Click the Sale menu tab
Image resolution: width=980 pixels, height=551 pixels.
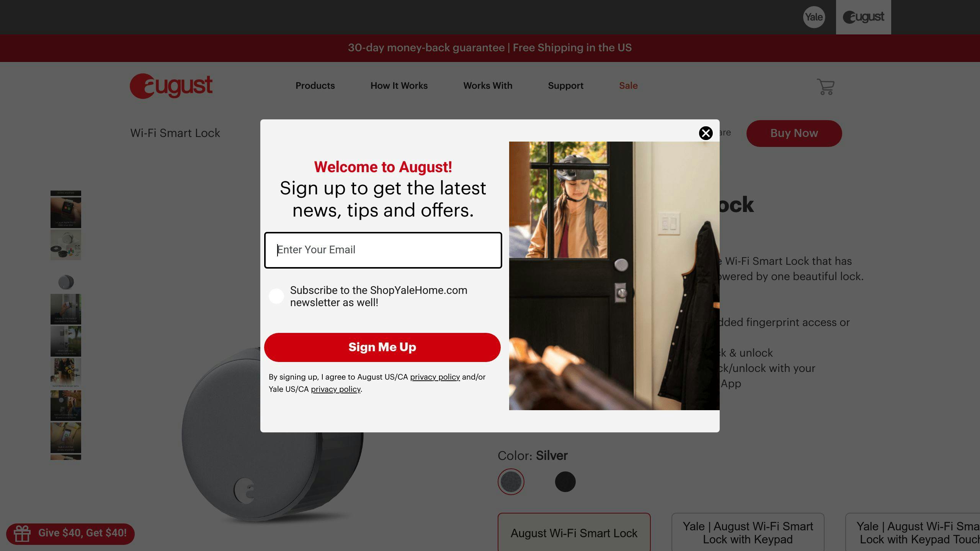point(628,85)
